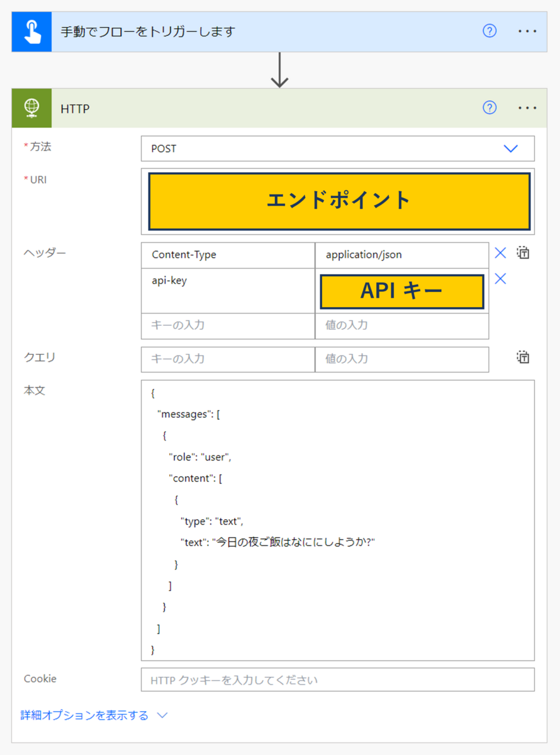Click the Cookie input field

(338, 680)
